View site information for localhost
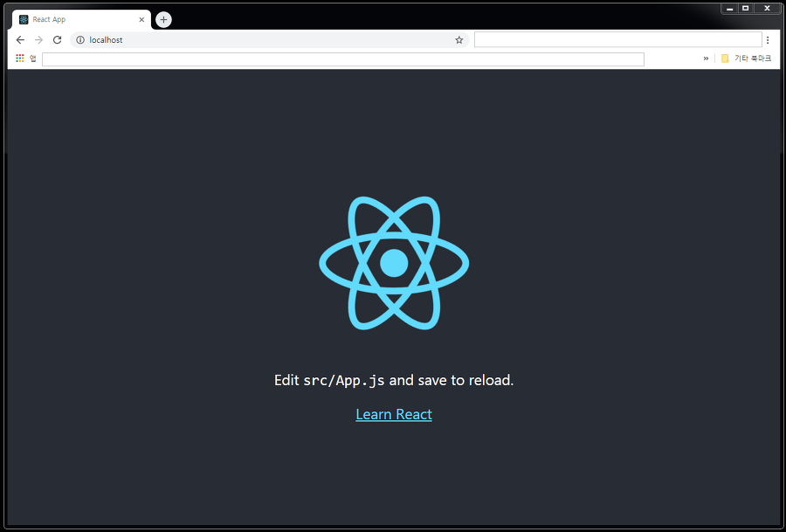Screen dimensions: 786x532 (x=80, y=40)
